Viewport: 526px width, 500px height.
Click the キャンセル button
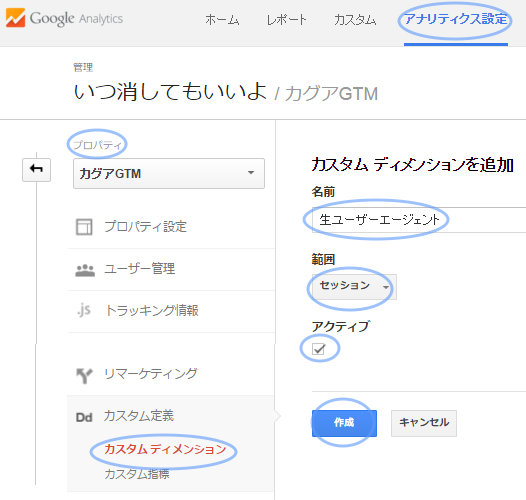click(424, 423)
